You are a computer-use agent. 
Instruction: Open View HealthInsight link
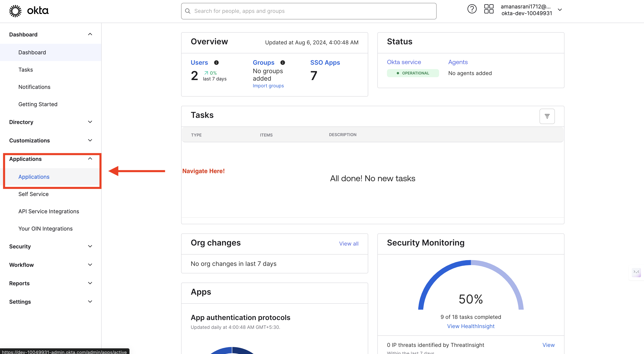(471, 326)
